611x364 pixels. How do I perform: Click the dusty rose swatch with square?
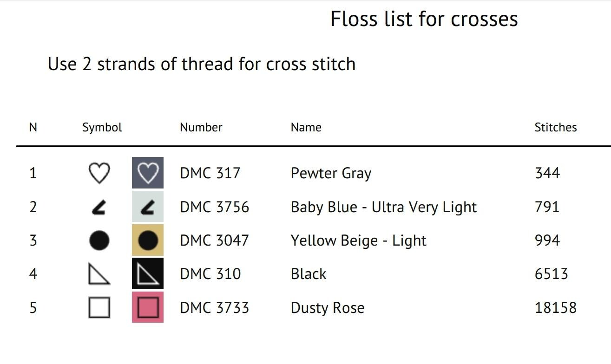tap(148, 307)
